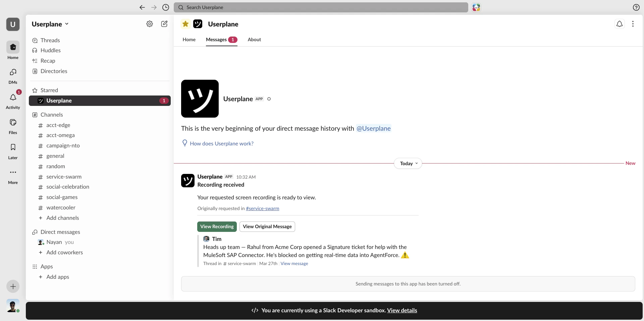Open sidebar settings gear icon
This screenshot has height=321, width=644.
point(150,24)
